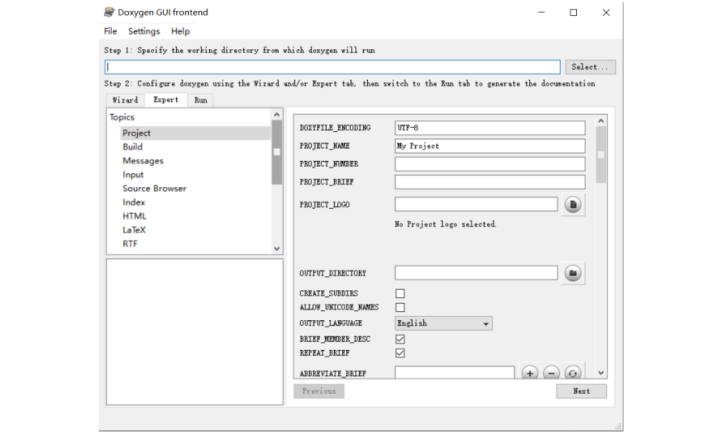
Task: Select the Source Browser topic
Action: (x=154, y=188)
